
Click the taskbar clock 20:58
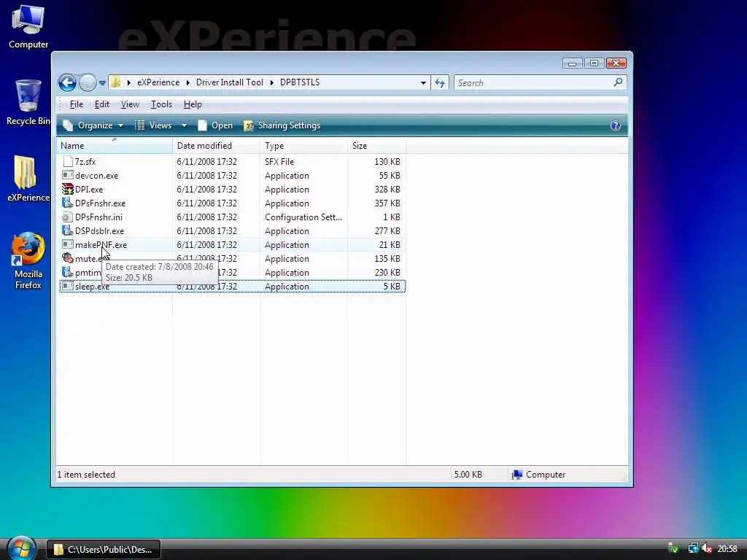[x=727, y=549]
